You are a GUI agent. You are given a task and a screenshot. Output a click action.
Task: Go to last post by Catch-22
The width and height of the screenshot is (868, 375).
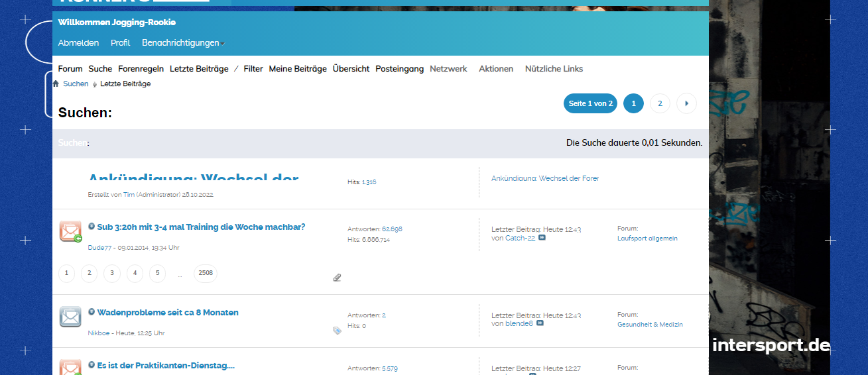coord(542,238)
